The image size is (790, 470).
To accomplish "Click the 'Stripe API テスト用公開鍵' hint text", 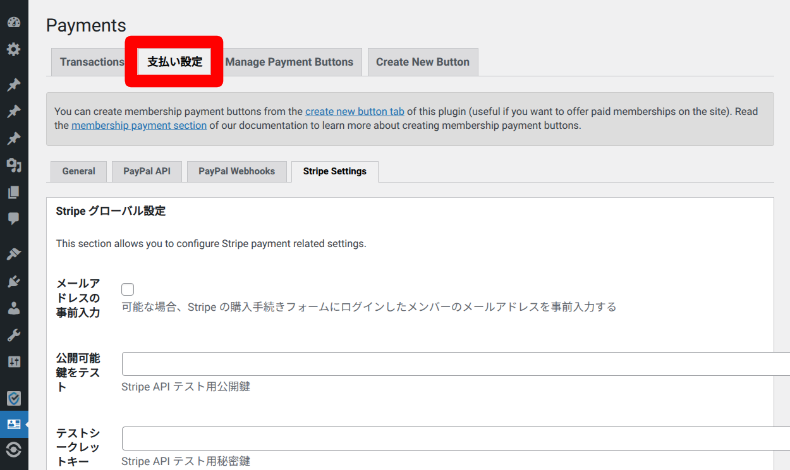I will [x=186, y=387].
